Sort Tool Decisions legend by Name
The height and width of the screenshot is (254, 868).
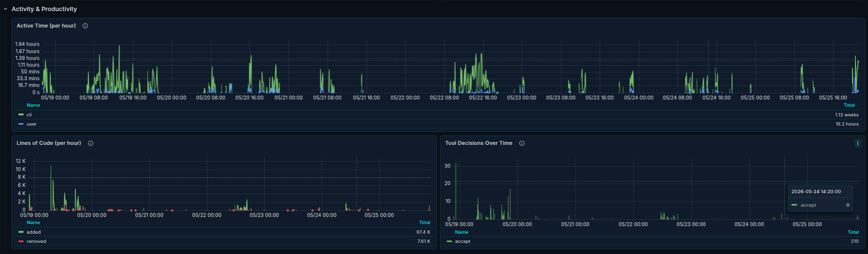462,232
